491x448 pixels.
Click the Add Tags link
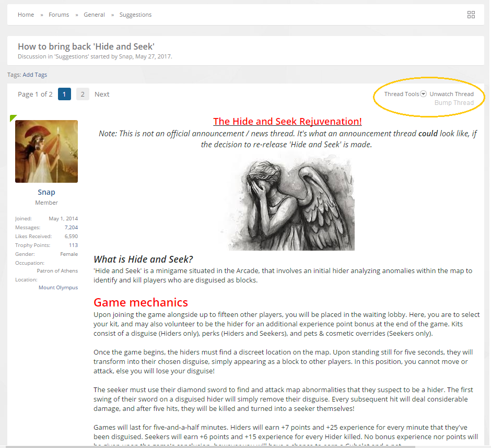(x=35, y=75)
